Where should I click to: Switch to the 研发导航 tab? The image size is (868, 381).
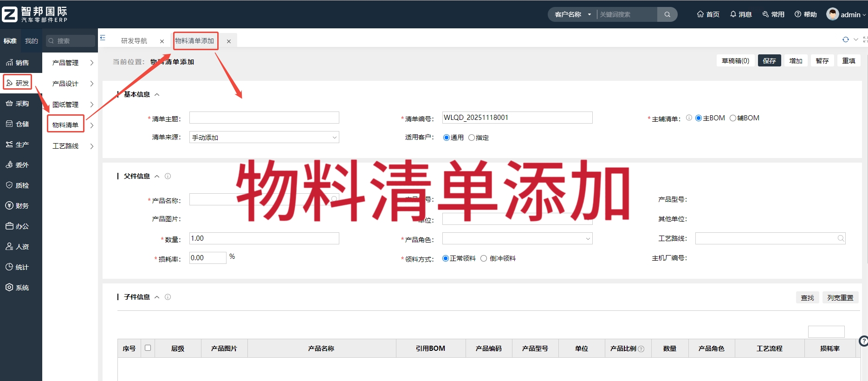(134, 41)
